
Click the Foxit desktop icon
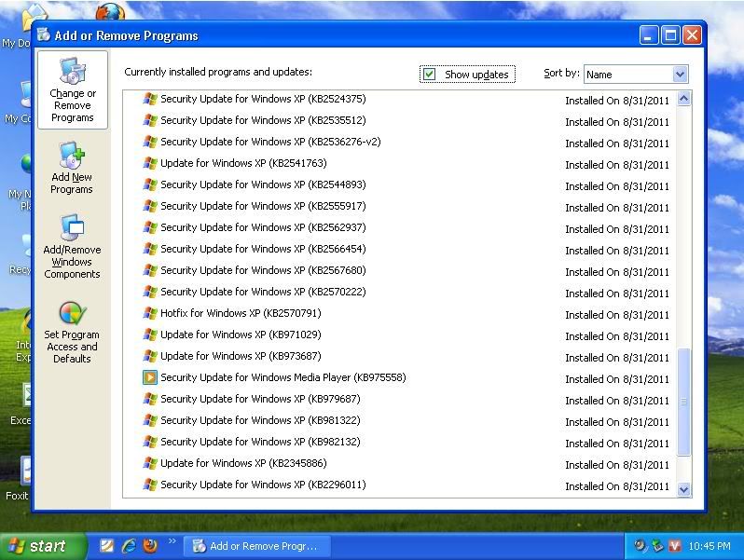(x=17, y=479)
